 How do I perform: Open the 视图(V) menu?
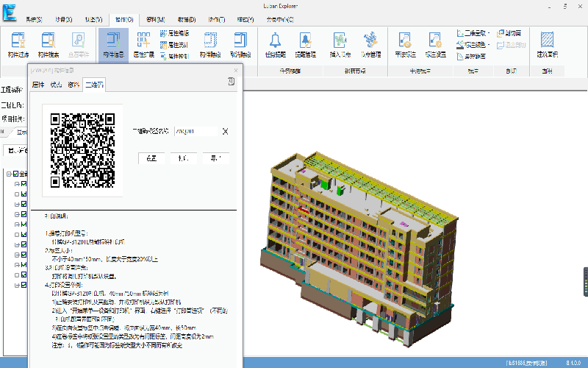93,20
